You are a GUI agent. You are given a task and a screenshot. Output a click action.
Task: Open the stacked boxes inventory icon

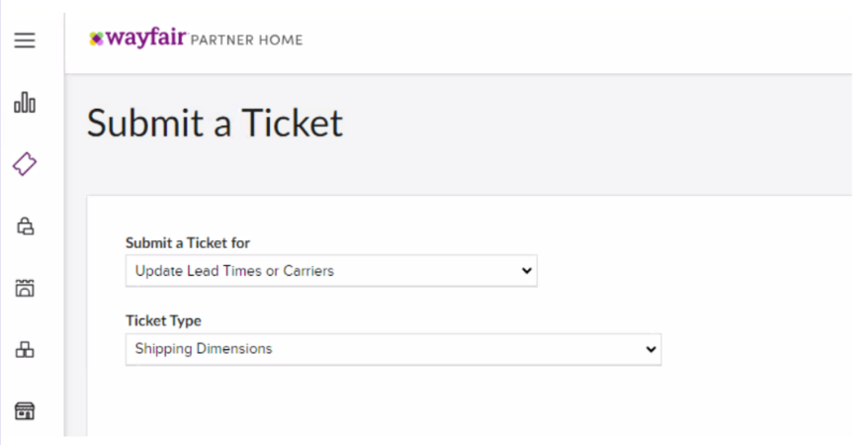[25, 349]
